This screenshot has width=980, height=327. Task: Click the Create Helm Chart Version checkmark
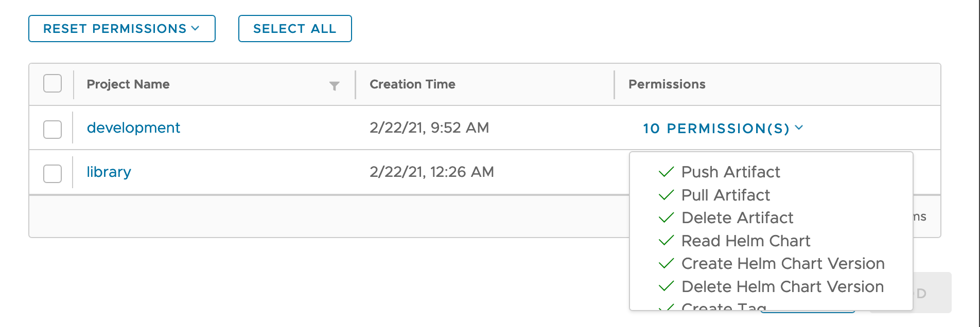pyautogui.click(x=666, y=263)
